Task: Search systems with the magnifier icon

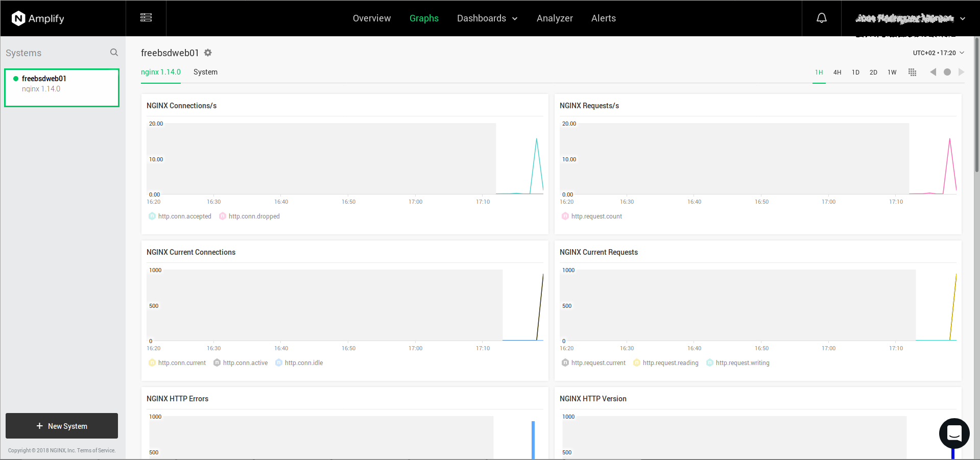Action: tap(114, 53)
